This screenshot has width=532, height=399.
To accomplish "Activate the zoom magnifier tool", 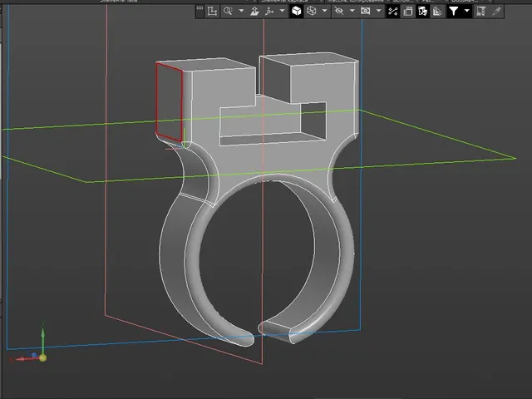I will pos(228,11).
